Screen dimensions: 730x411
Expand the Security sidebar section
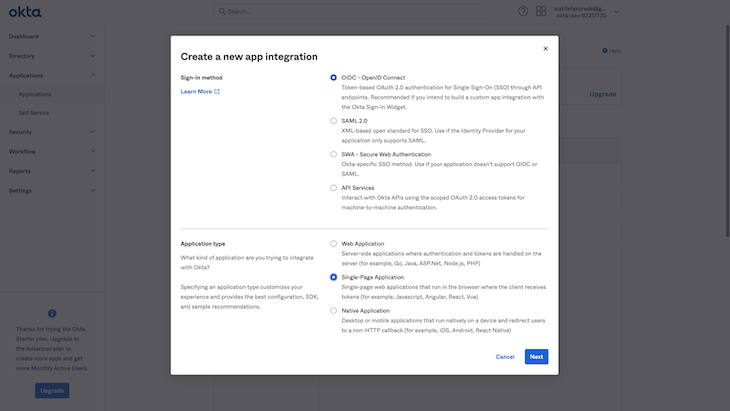(x=93, y=132)
